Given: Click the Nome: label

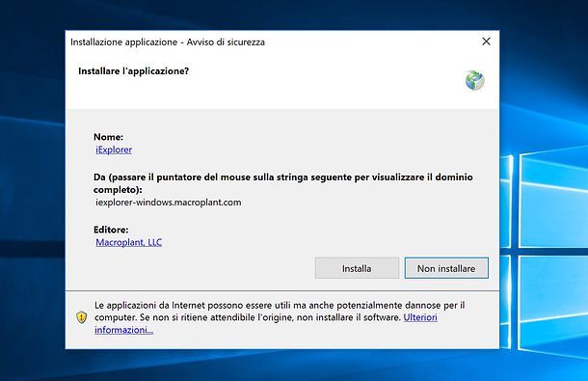Looking at the screenshot, I should [108, 137].
